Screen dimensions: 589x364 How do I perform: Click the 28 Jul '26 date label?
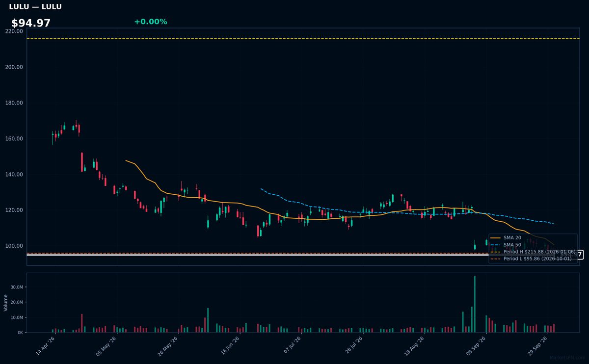(x=353, y=346)
